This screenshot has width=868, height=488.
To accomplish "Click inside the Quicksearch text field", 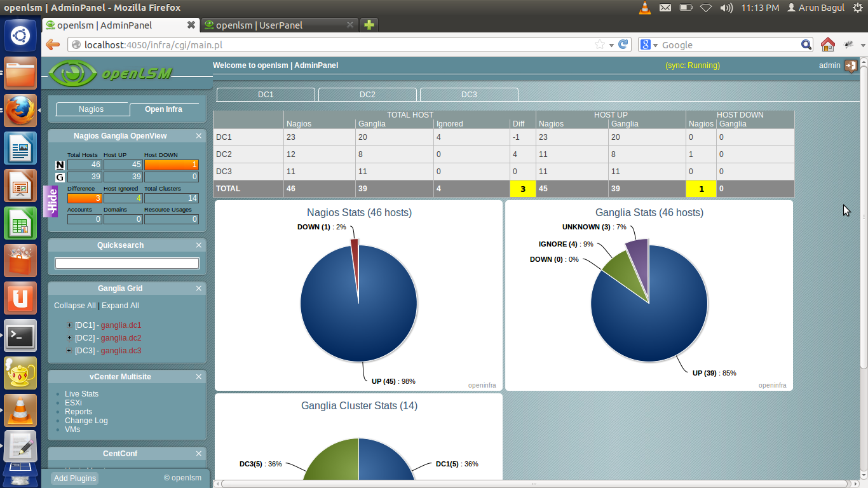I will [x=126, y=262].
